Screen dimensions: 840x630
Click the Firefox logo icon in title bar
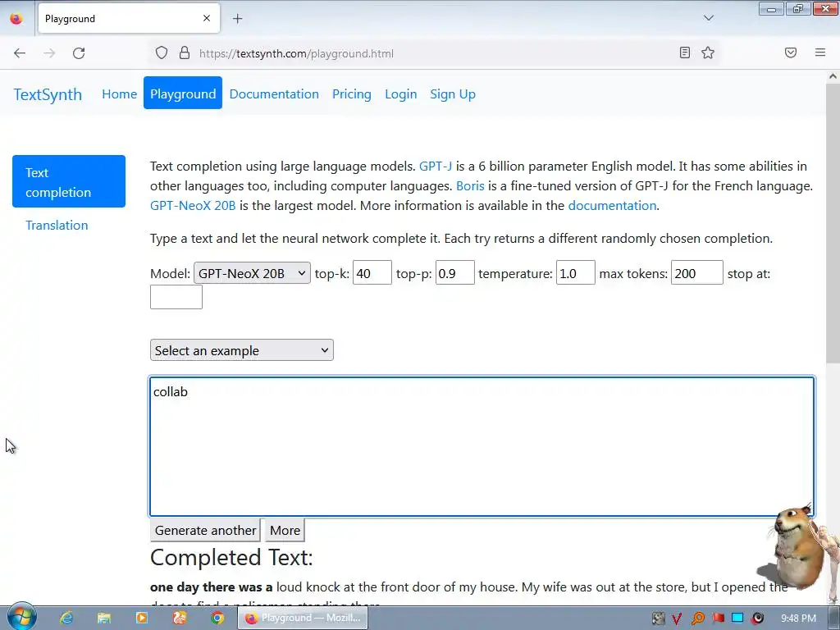point(16,18)
